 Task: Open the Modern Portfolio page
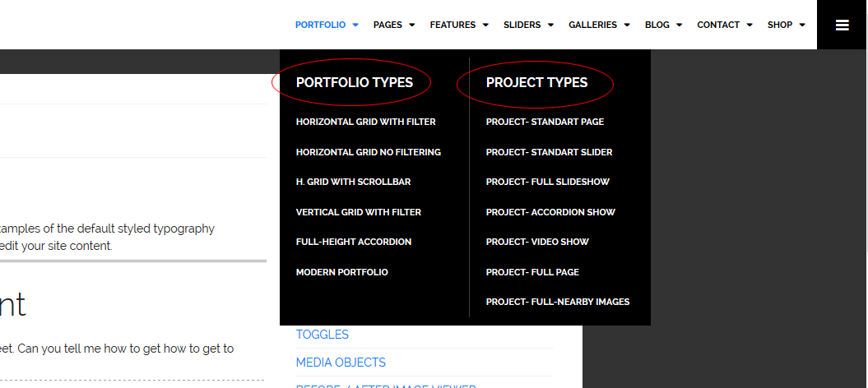click(341, 272)
